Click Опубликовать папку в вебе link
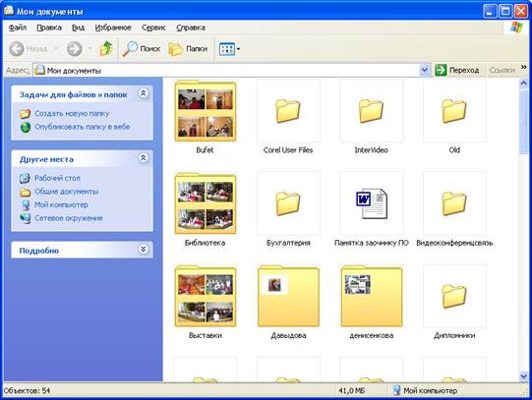532x400 pixels. [x=83, y=127]
